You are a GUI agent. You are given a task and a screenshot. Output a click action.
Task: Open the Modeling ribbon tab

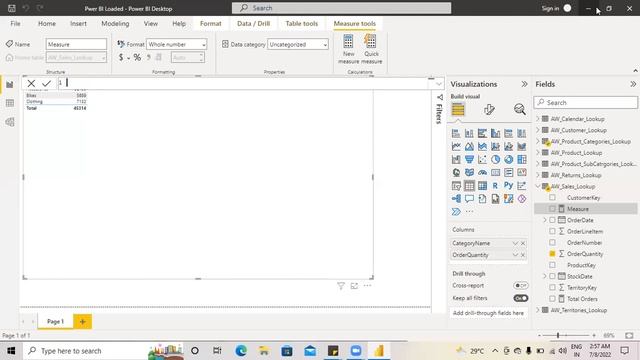115,24
